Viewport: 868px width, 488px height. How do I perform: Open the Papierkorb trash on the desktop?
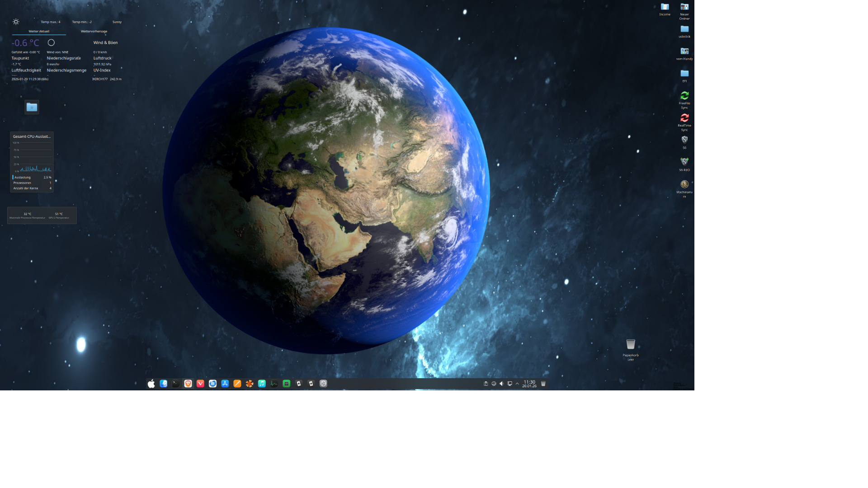click(630, 345)
